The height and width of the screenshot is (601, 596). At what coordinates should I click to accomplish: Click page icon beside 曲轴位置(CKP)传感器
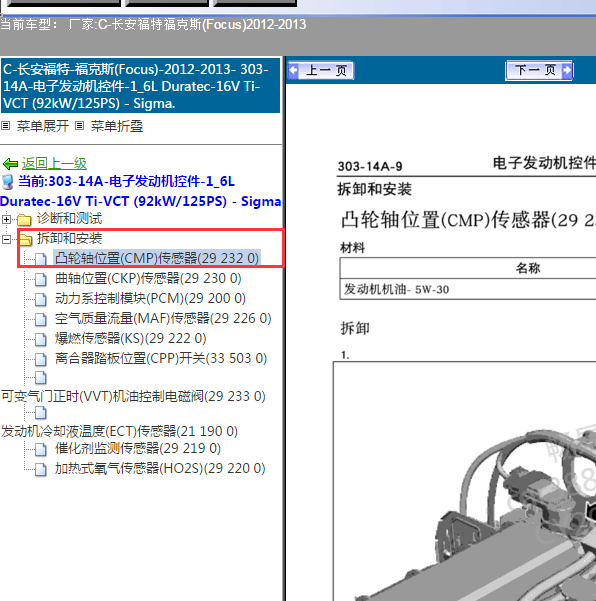coord(41,279)
